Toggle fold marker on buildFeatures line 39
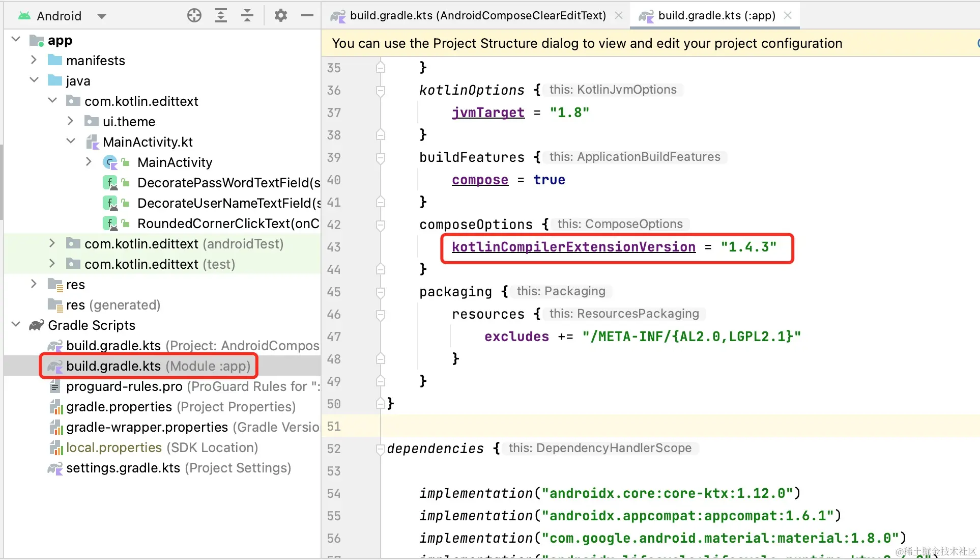This screenshot has width=980, height=560. click(x=380, y=158)
